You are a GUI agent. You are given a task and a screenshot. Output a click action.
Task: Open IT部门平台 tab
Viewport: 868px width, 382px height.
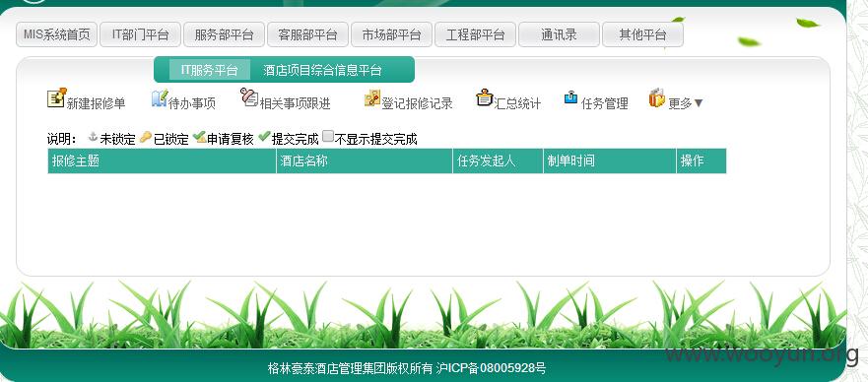click(141, 34)
